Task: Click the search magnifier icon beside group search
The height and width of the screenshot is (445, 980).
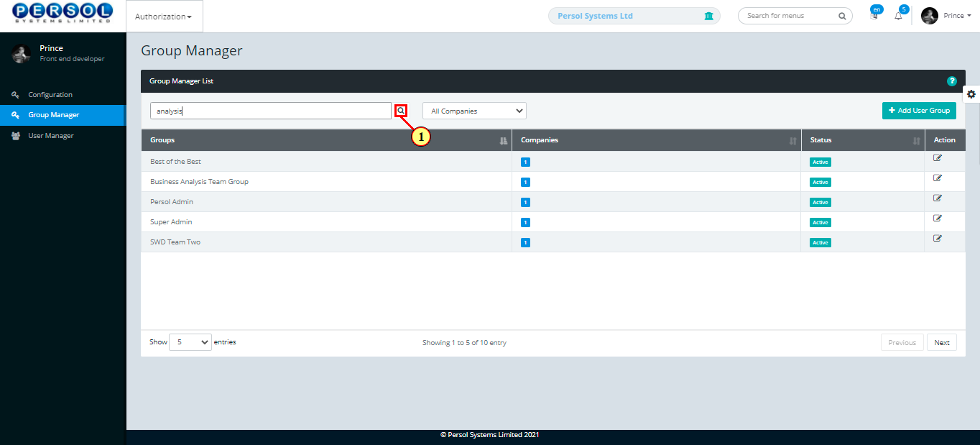Action: [x=401, y=111]
